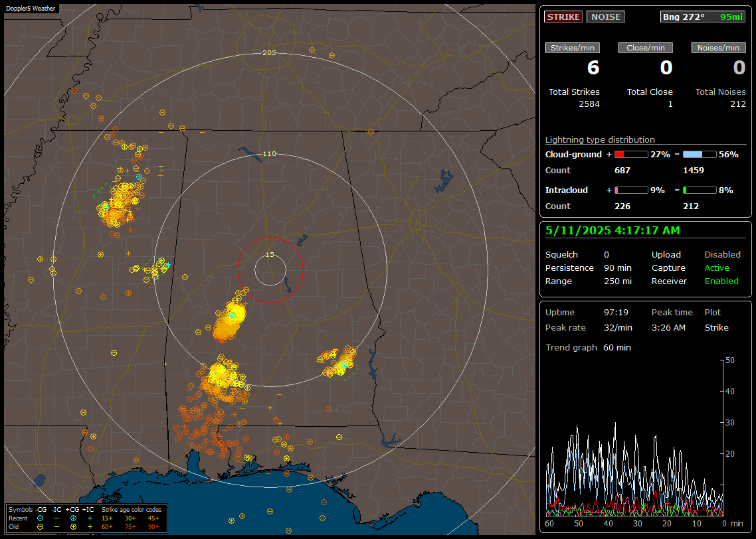Click the Recent +IC cyan plus legend symbol

click(x=90, y=518)
